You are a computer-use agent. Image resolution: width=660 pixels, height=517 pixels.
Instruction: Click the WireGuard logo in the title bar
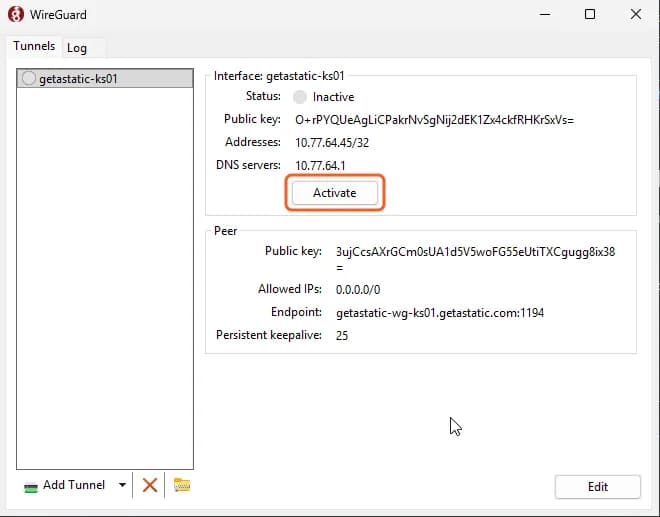(x=16, y=14)
